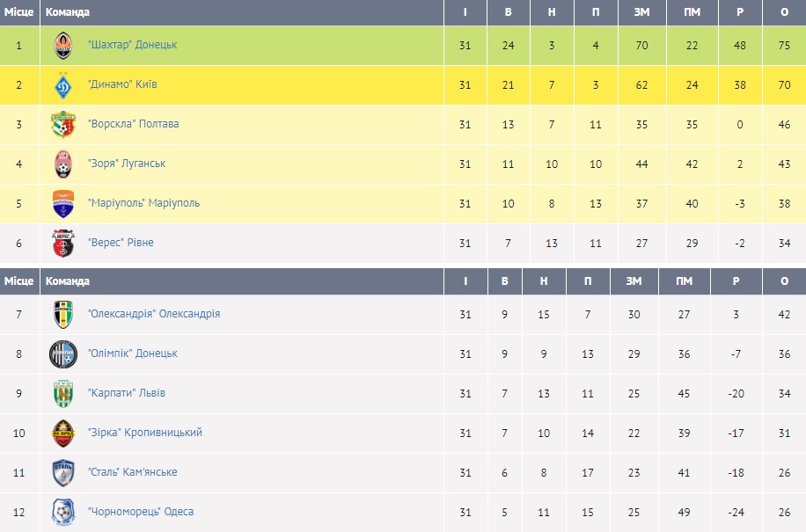Follow the "Карпати" Львів team link
This screenshot has width=806, height=532.
(127, 393)
